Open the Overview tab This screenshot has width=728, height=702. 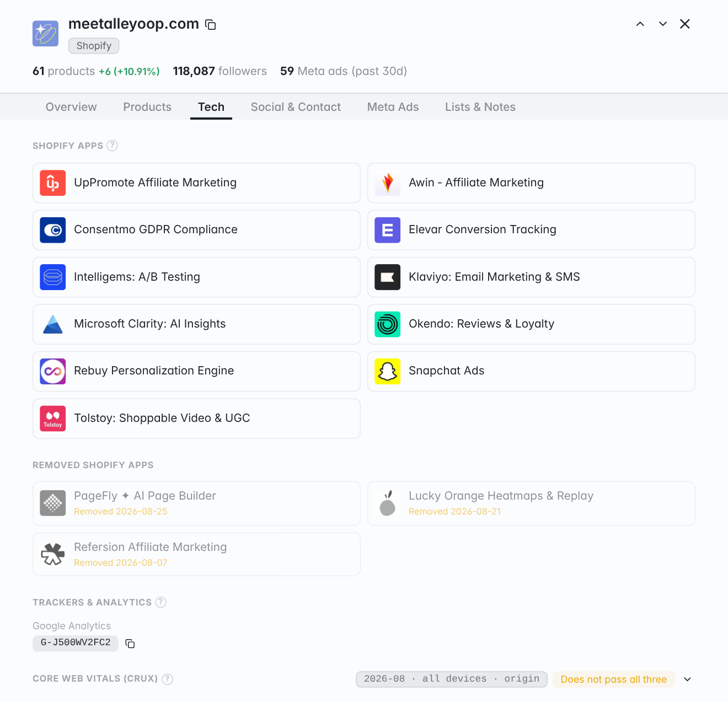point(71,107)
